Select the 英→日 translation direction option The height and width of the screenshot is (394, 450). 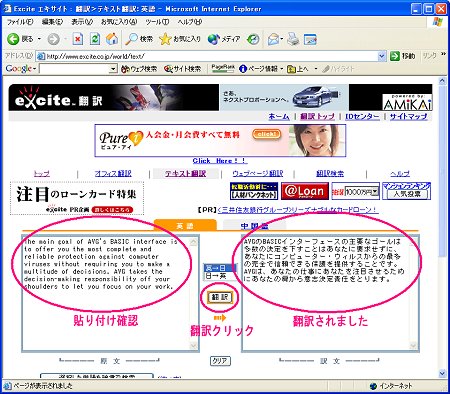220,268
